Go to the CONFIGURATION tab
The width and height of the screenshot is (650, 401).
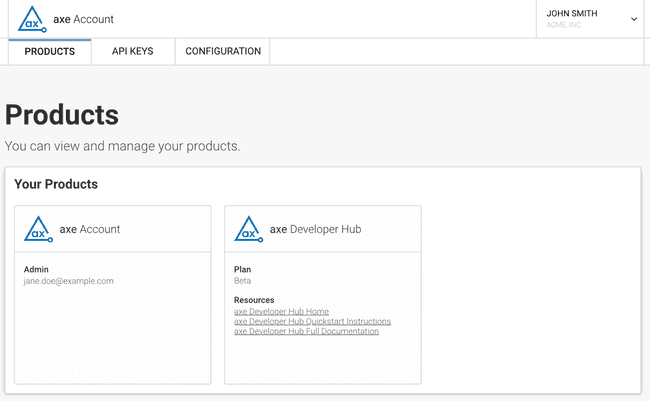223,52
